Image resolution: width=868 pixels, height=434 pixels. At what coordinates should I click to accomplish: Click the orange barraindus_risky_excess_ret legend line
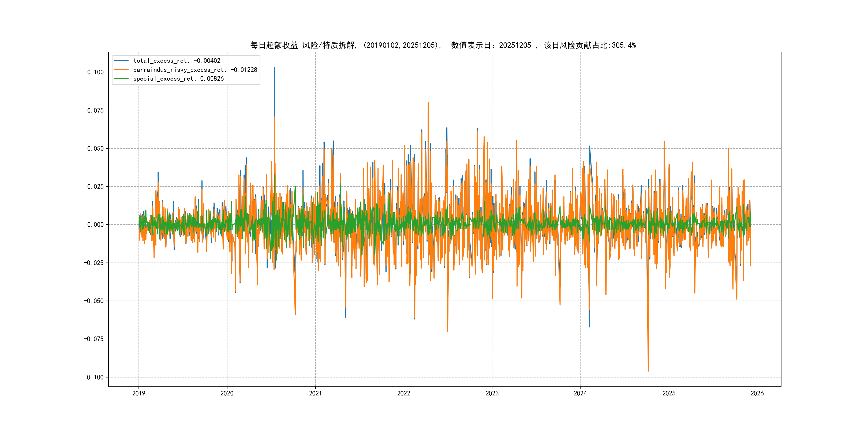click(x=121, y=70)
